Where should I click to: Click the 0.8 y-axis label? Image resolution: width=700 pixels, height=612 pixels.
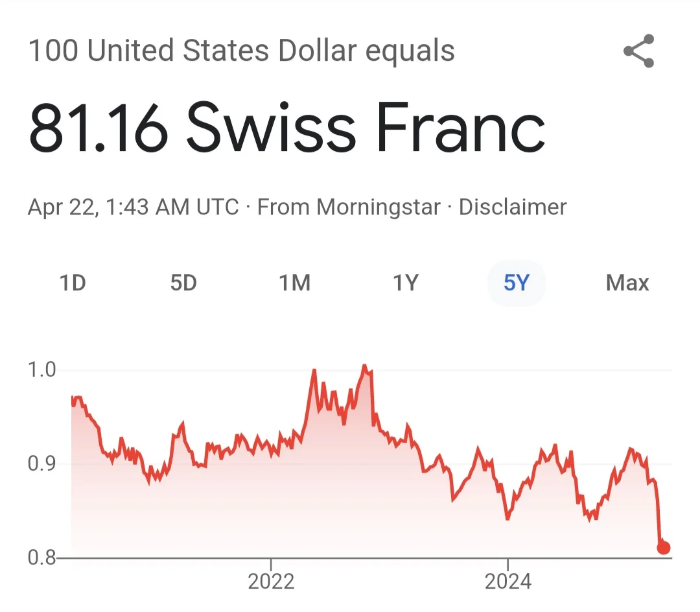point(43,558)
